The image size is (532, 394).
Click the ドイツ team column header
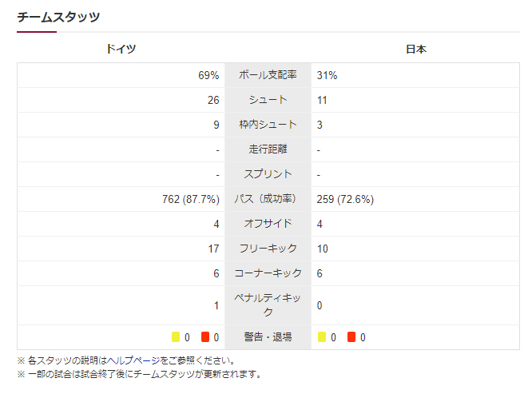[121, 49]
